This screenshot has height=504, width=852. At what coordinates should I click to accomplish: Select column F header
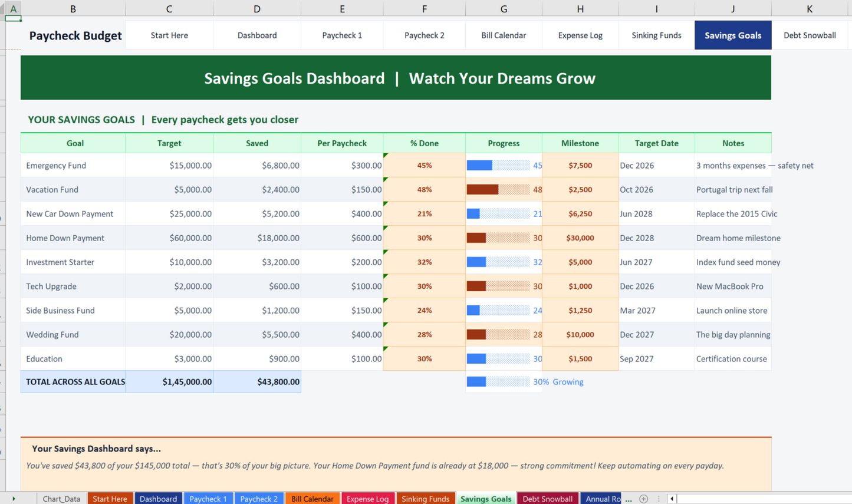point(425,9)
